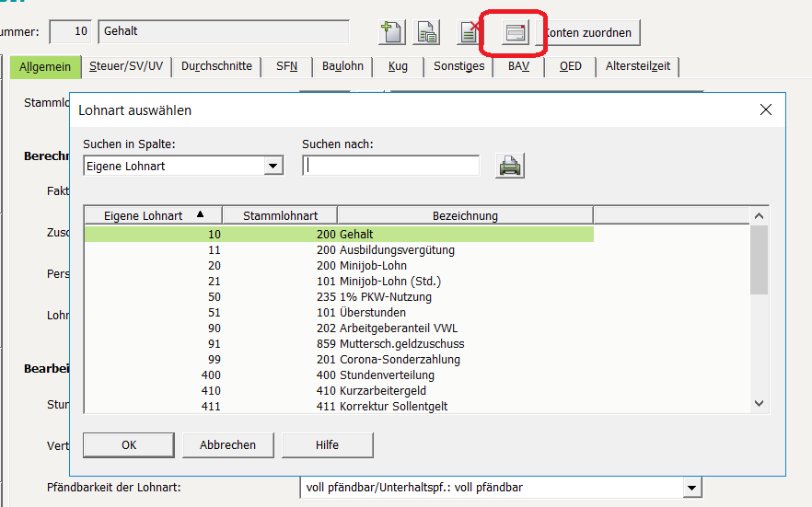Expand the Suchen in Spalte dropdown

coord(273,166)
